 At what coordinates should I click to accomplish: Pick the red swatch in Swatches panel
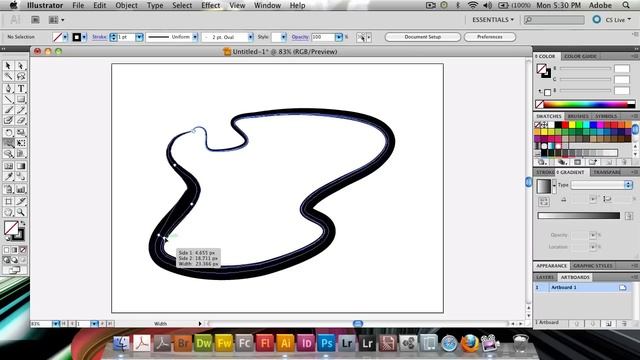[x=565, y=125]
